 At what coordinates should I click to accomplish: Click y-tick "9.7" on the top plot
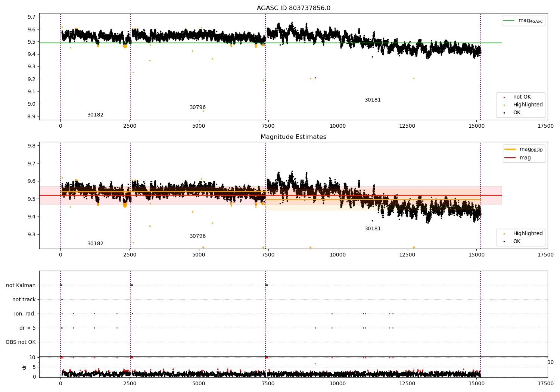point(32,17)
